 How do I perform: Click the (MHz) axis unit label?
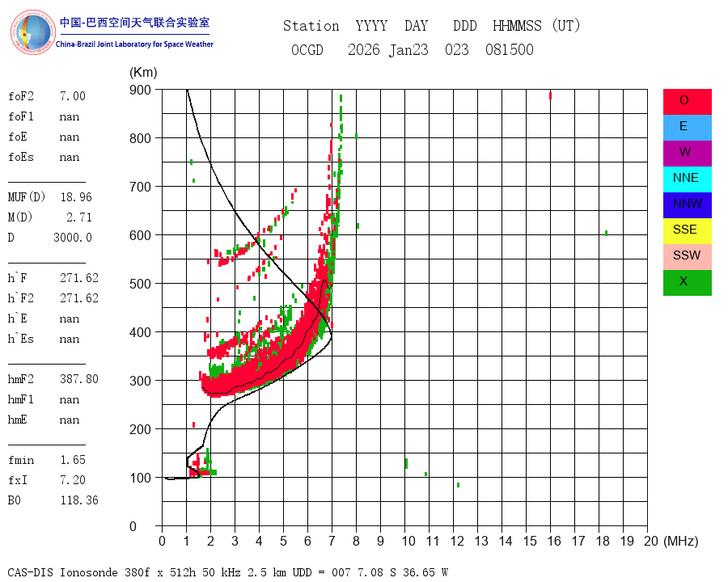pyautogui.click(x=681, y=541)
